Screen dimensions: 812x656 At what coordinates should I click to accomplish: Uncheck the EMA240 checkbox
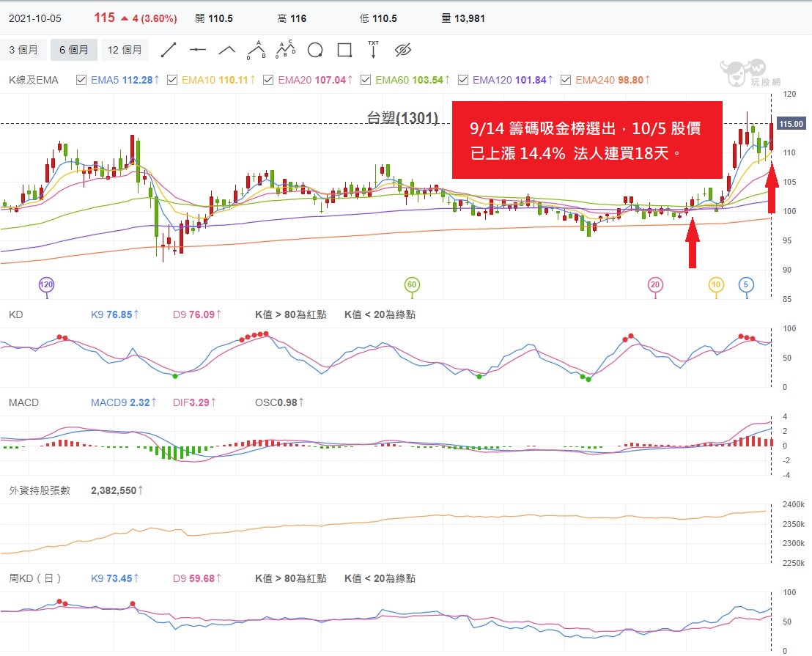click(566, 80)
